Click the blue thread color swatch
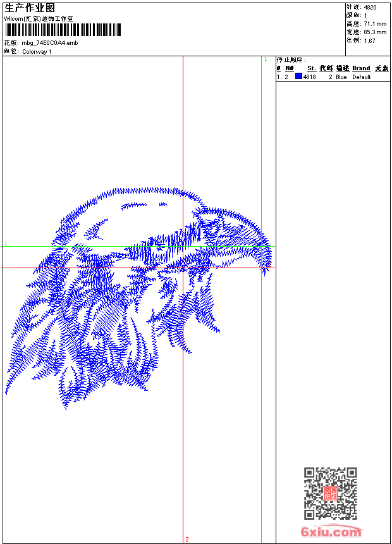392x544 pixels. pos(298,77)
